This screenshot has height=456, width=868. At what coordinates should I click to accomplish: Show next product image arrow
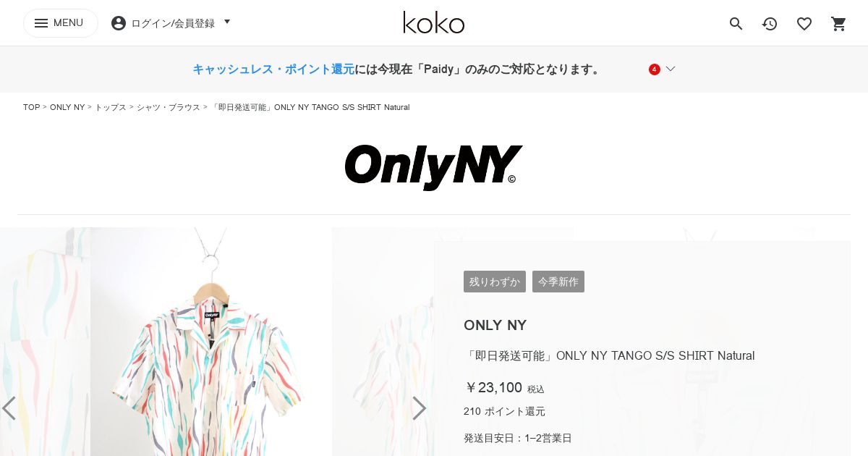[419, 408]
